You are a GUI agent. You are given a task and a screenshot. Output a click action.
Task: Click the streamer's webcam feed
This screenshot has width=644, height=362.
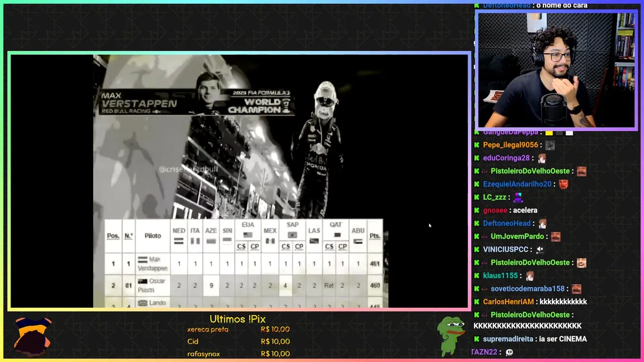click(x=556, y=70)
